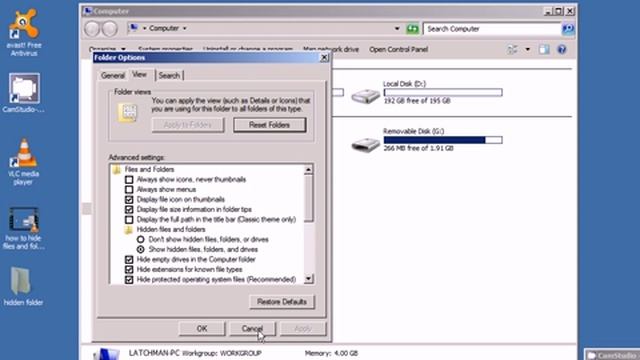Click the Hidden files and folders folder icon
Image resolution: width=640 pixels, height=360 pixels.
(x=129, y=230)
